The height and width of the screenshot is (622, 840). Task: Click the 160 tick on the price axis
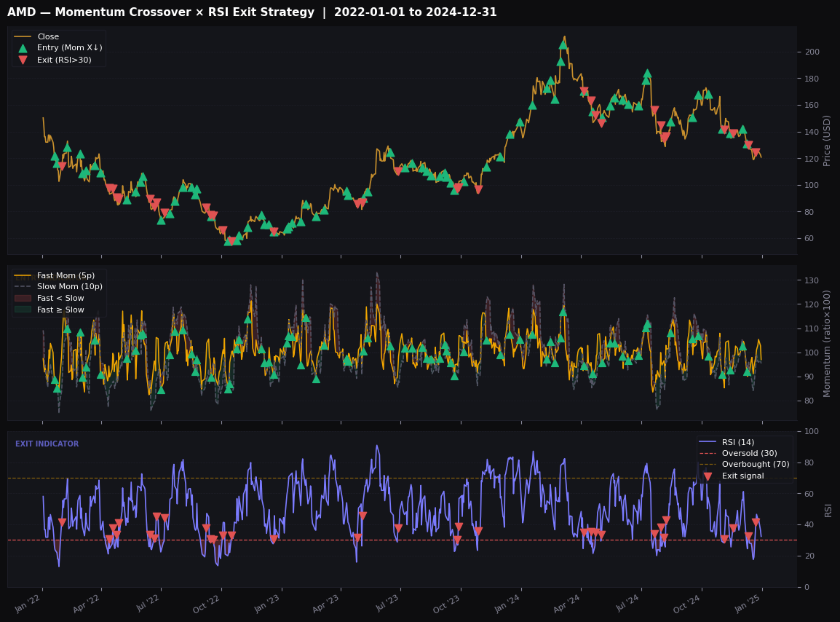pyautogui.click(x=812, y=105)
